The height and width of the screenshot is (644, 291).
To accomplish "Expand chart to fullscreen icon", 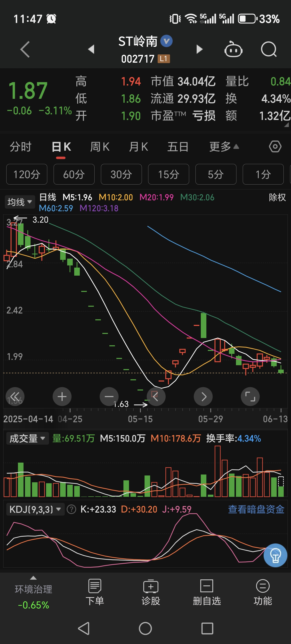I will [x=250, y=397].
